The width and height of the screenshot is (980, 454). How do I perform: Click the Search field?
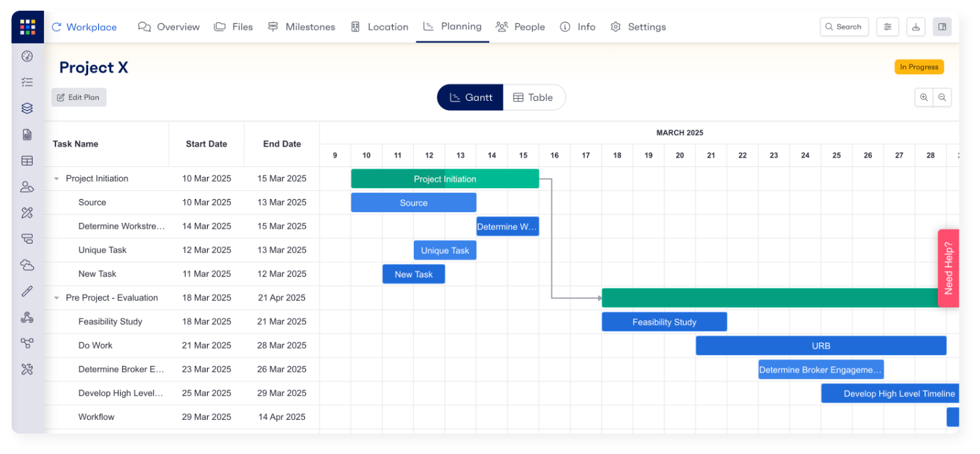[844, 27]
